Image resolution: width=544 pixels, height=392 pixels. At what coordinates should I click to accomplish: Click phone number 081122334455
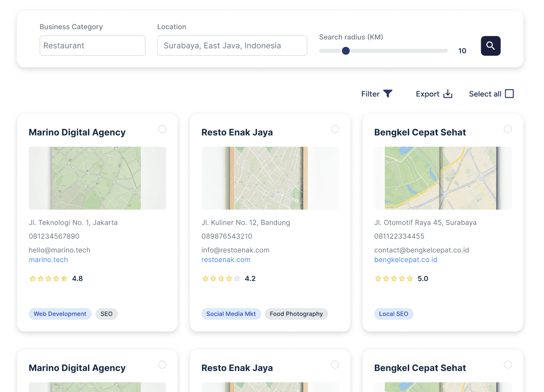399,236
